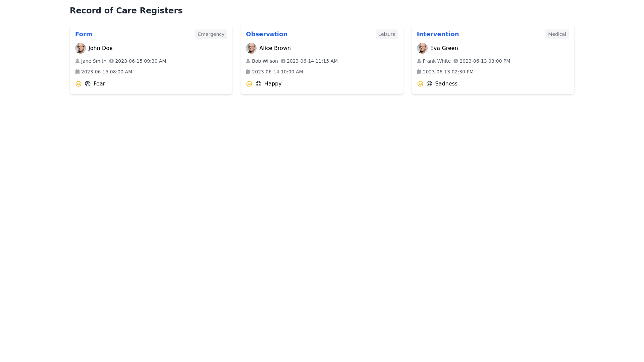The image size is (644, 362).
Task: Click the Emergency tag badge
Action: point(211,34)
